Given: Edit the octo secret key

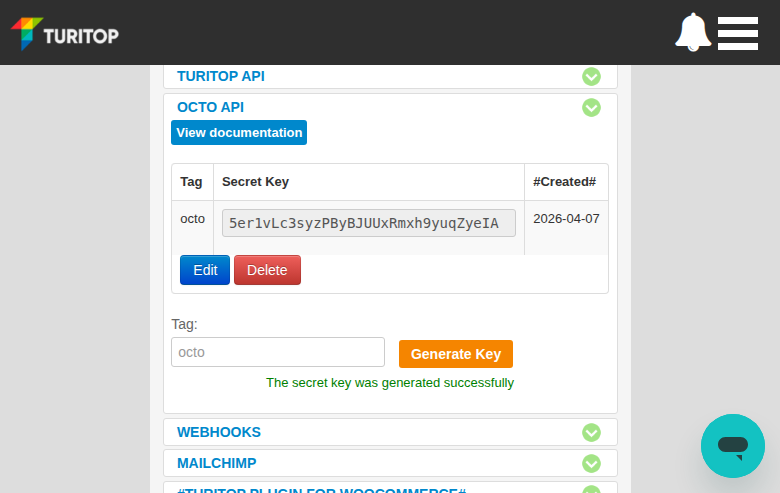Looking at the screenshot, I should click(205, 270).
